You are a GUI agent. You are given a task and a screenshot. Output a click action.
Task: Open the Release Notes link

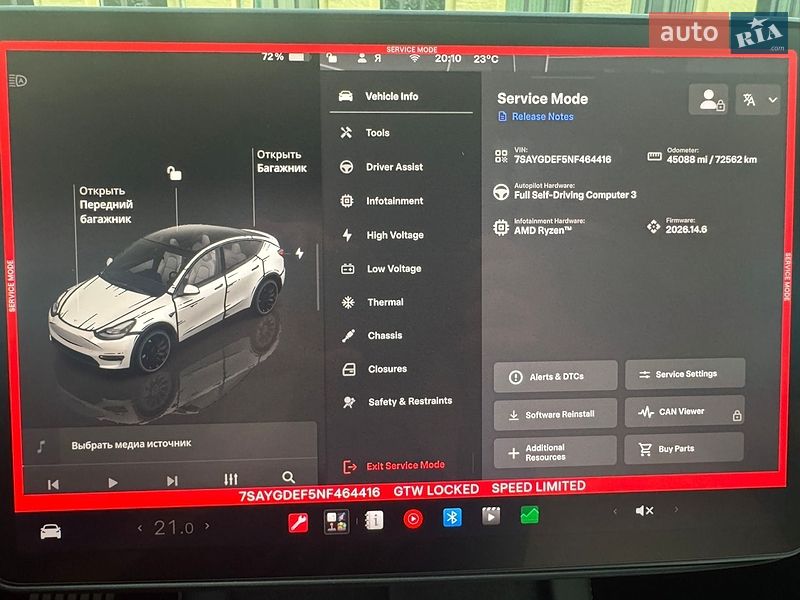536,116
